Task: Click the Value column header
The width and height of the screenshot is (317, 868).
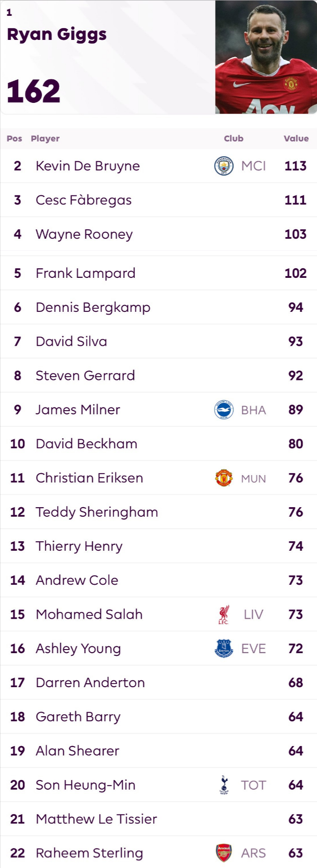Action: [x=296, y=139]
